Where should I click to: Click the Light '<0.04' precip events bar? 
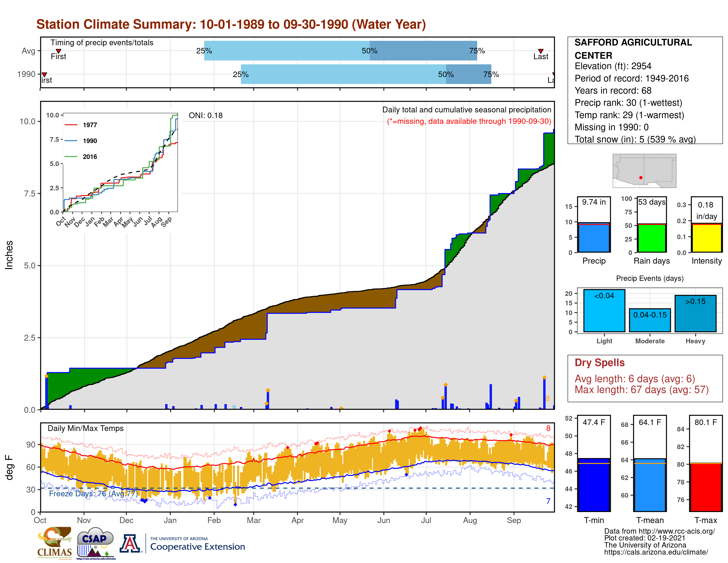coord(604,310)
